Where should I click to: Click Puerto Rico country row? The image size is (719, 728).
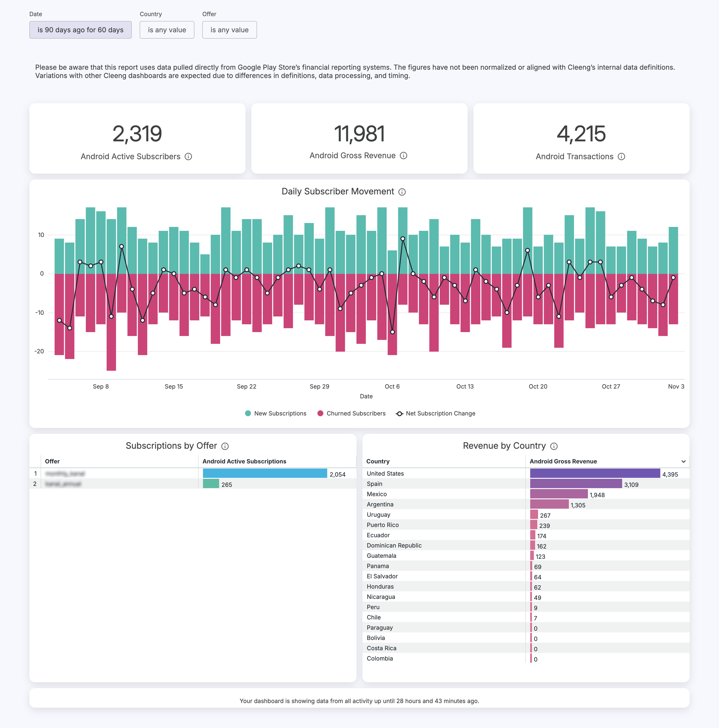pos(526,525)
